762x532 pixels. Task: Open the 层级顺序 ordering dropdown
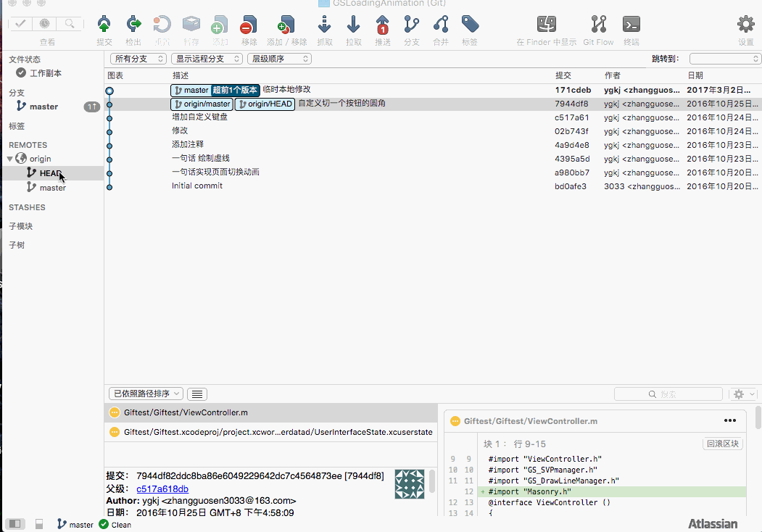[279, 59]
